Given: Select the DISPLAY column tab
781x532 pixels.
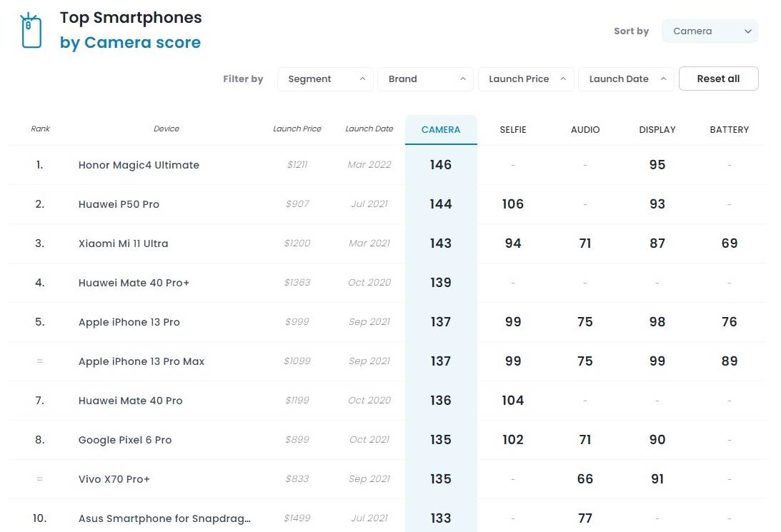Looking at the screenshot, I should coord(657,130).
